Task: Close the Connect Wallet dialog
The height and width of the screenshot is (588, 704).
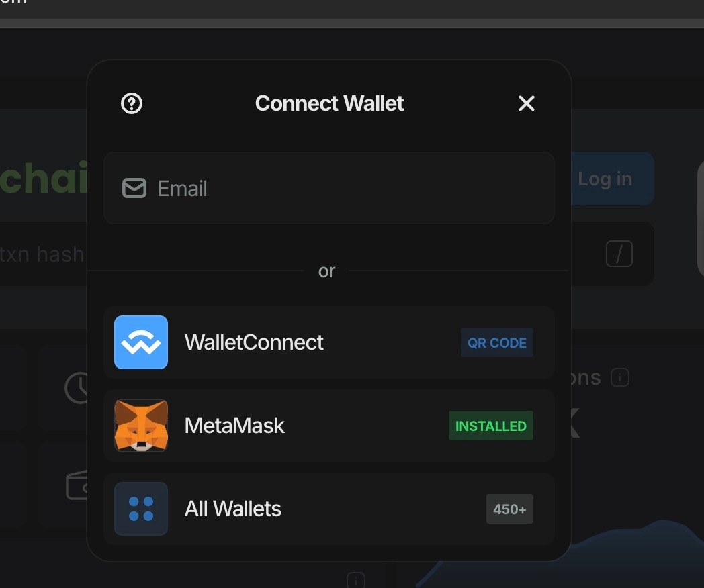Action: [x=526, y=103]
